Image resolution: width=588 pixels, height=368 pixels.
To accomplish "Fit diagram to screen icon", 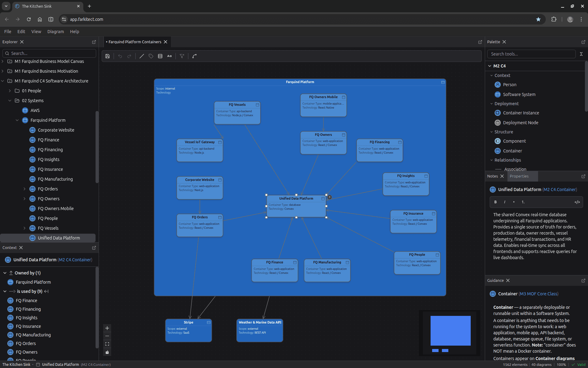I will 107,344.
